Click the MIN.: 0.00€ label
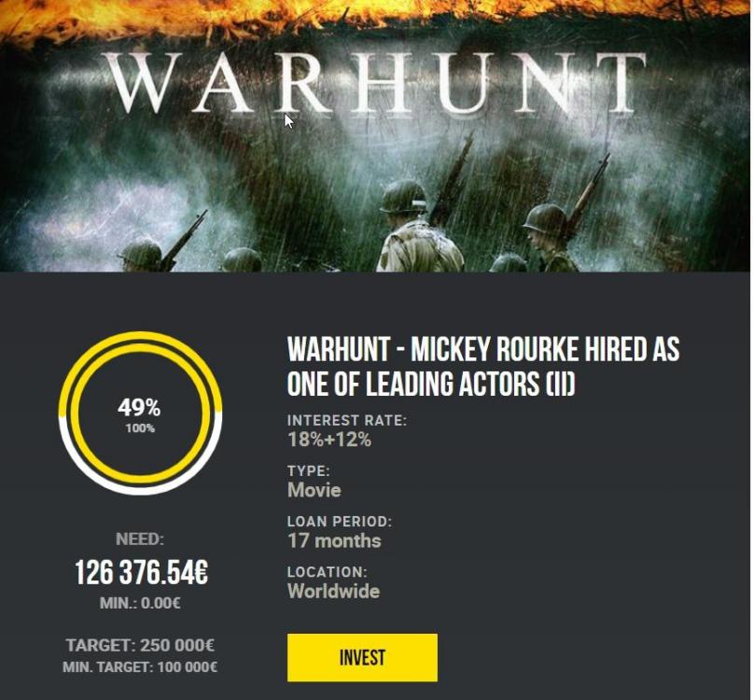The image size is (753, 700). pos(140,603)
